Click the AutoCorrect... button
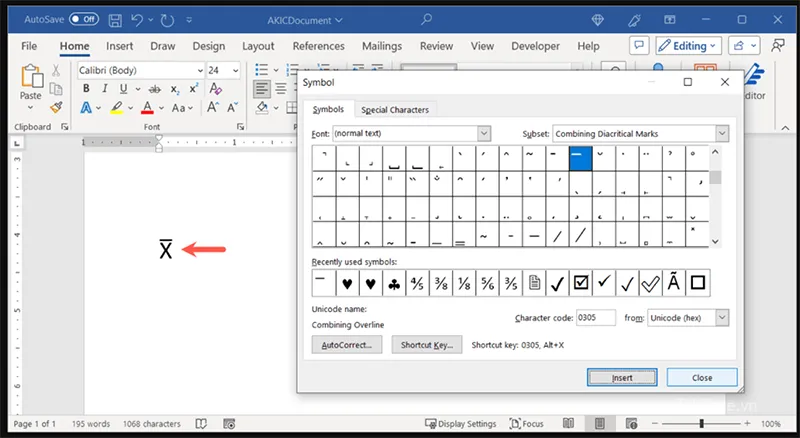The image size is (800, 438). point(347,345)
